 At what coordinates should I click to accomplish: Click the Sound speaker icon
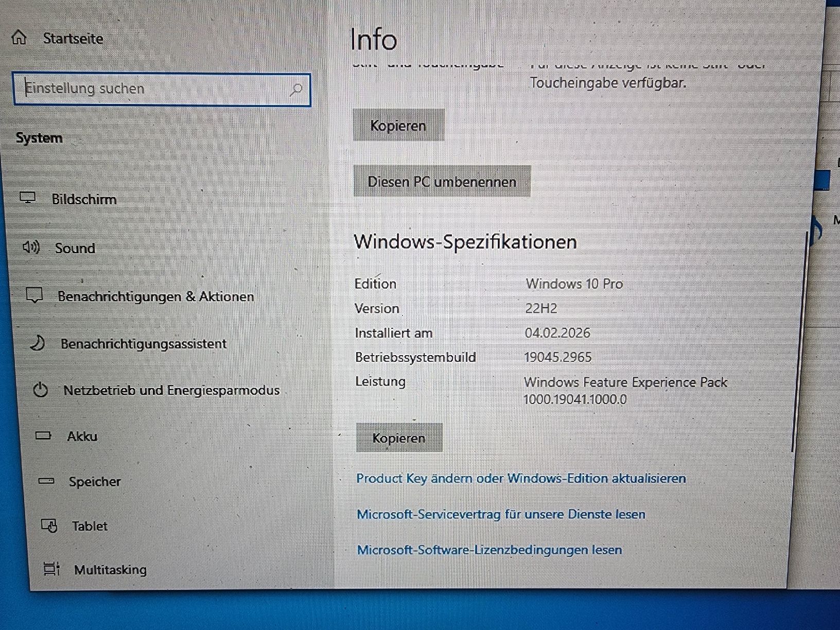(31, 248)
